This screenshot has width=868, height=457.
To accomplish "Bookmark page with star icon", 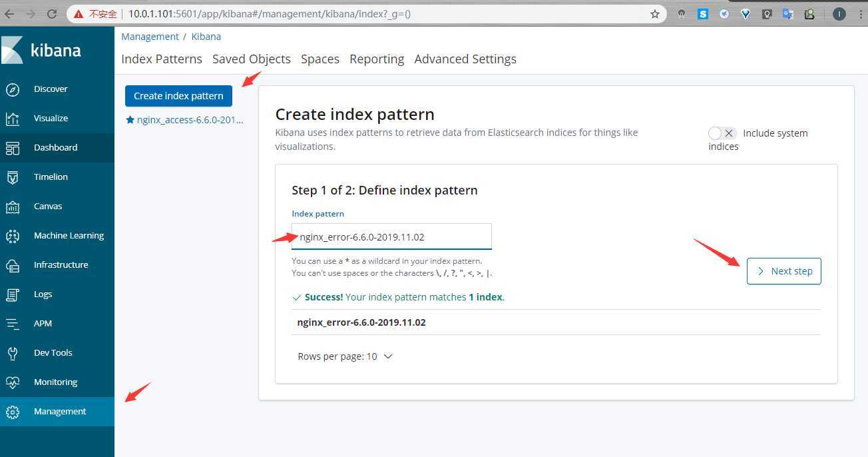I will coord(655,13).
